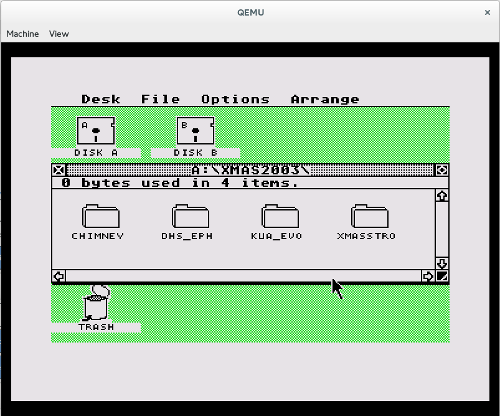The image size is (500, 416).
Task: Click the TRASH can icon
Action: [96, 303]
